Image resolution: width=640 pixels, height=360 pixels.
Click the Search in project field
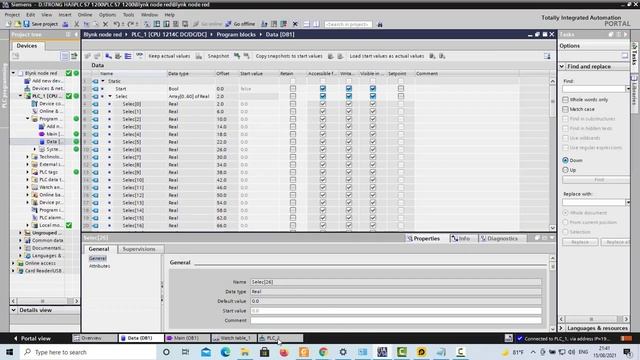coord(348,24)
